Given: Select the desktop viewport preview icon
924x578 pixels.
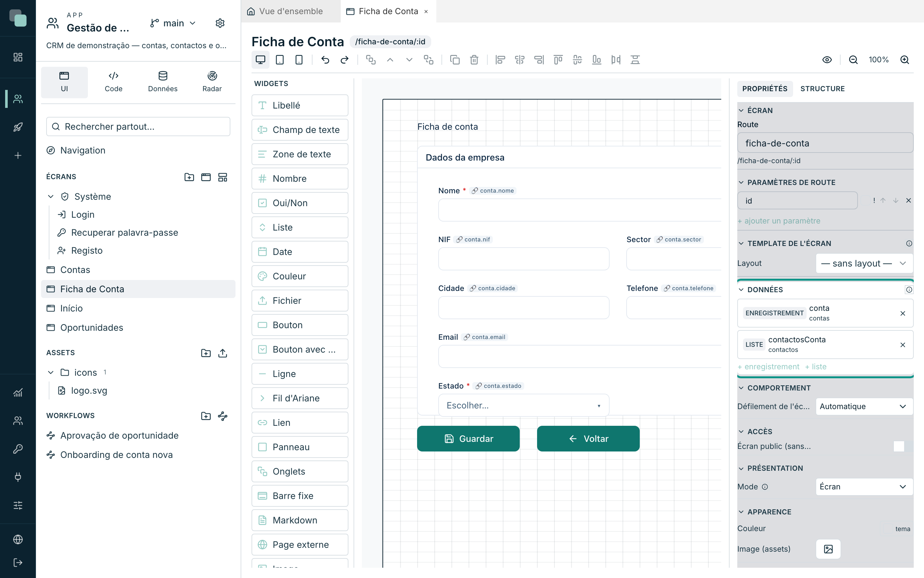Looking at the screenshot, I should coord(261,60).
